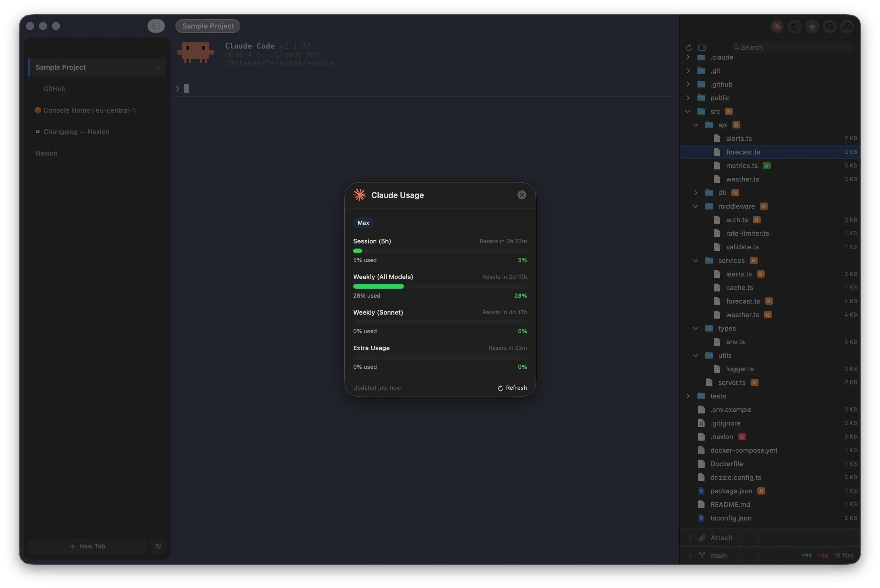The width and height of the screenshot is (880, 588).
Task: Click the paperclip Attach icon
Action: (x=702, y=538)
